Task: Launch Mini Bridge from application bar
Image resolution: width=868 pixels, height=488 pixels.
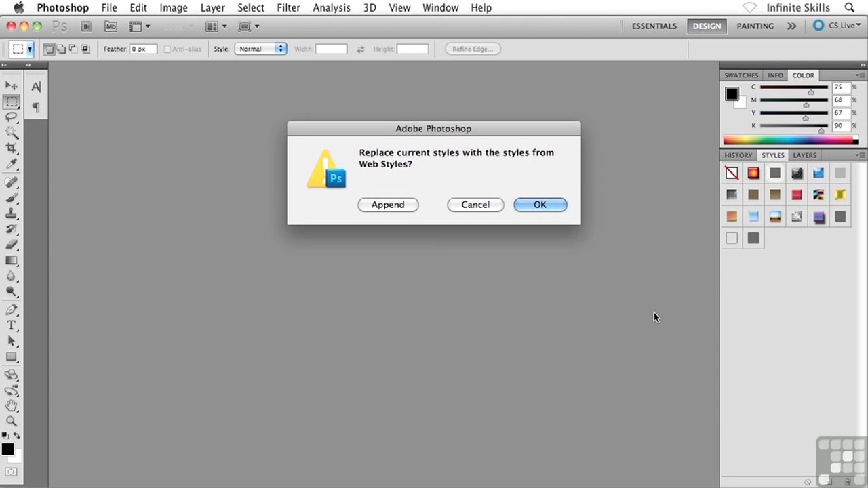Action: pyautogui.click(x=111, y=26)
